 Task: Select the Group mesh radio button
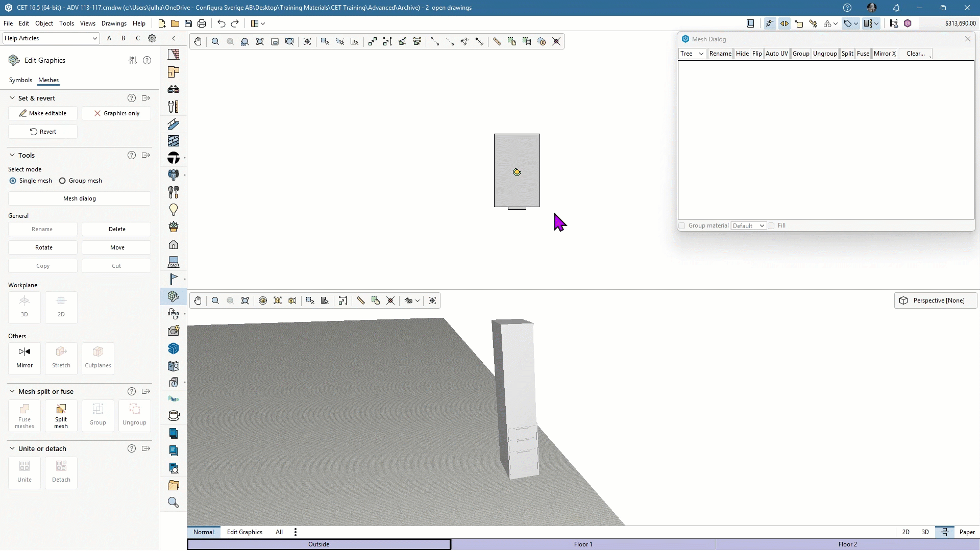point(62,181)
